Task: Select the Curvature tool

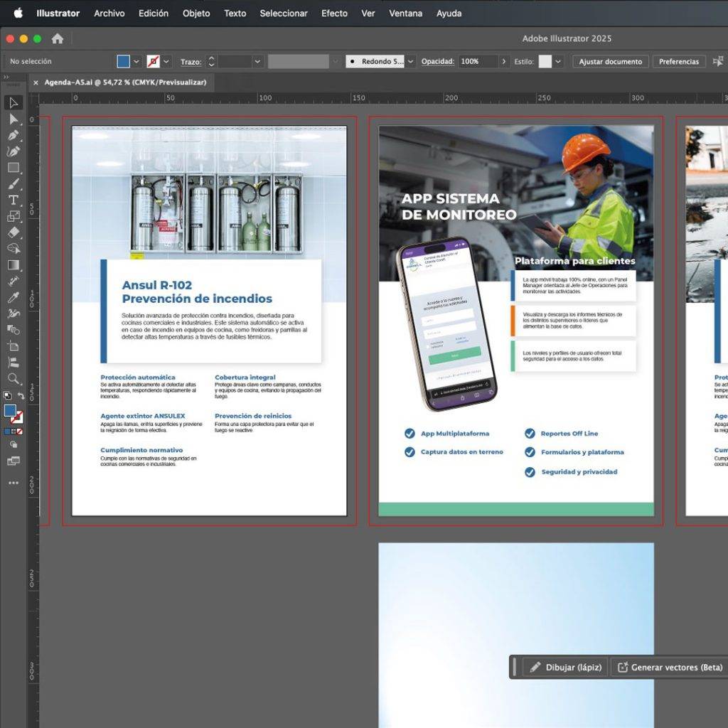Action: 14,151
